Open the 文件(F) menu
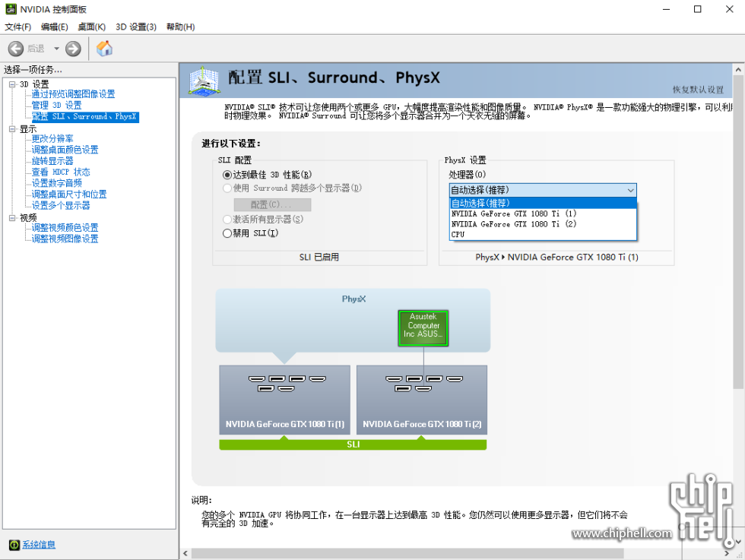 (x=18, y=27)
